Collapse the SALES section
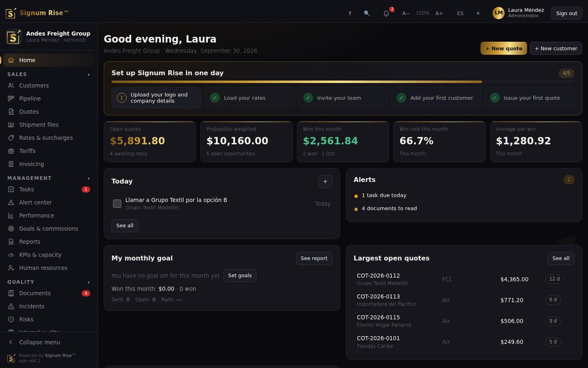This screenshot has width=588, height=368. [x=49, y=74]
